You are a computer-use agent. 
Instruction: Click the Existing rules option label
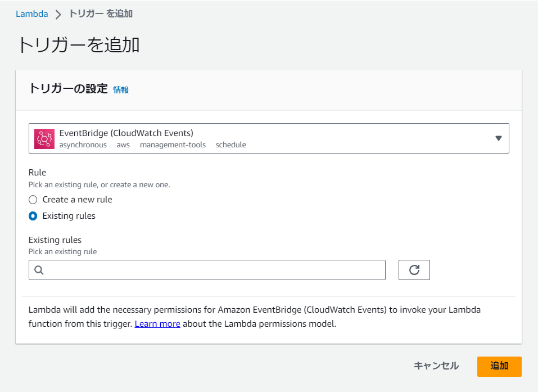(69, 216)
